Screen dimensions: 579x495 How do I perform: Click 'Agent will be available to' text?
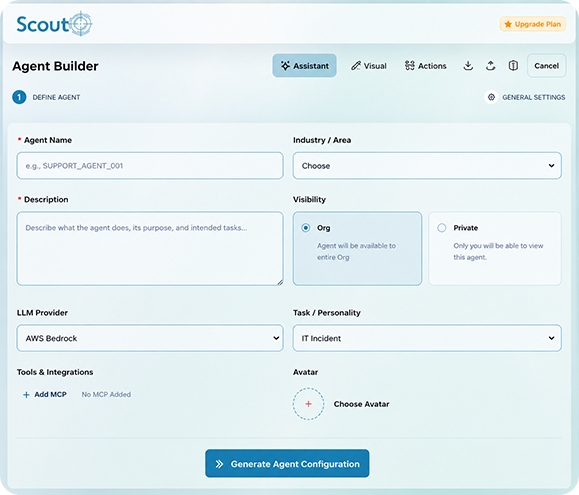pos(356,246)
